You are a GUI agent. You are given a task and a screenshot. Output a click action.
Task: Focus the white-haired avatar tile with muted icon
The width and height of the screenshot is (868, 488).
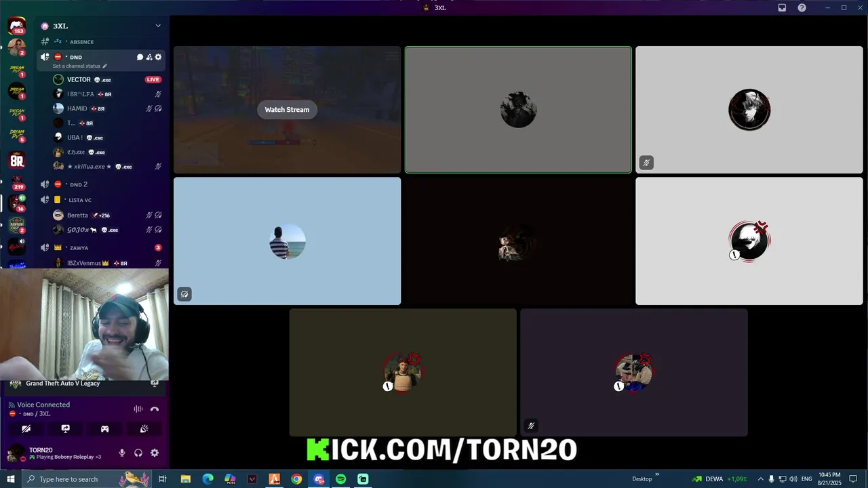[x=749, y=110]
